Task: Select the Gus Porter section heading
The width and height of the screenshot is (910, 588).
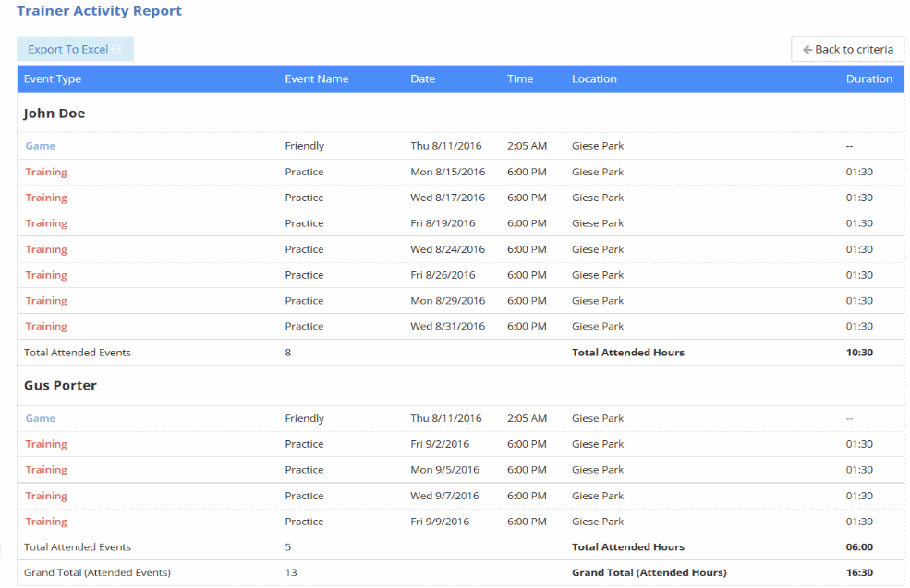Action: click(59, 385)
